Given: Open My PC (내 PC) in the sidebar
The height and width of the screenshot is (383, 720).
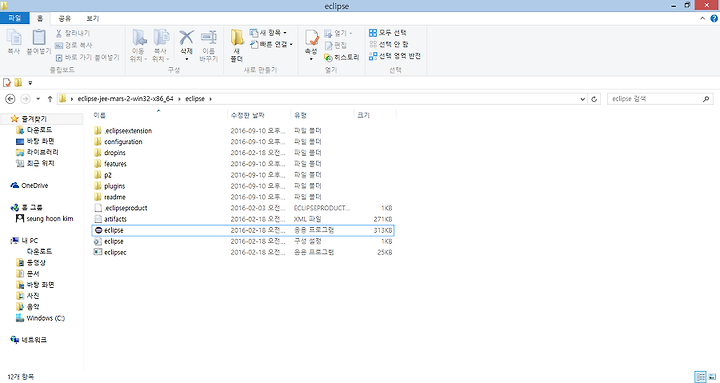Looking at the screenshot, I should pos(30,241).
